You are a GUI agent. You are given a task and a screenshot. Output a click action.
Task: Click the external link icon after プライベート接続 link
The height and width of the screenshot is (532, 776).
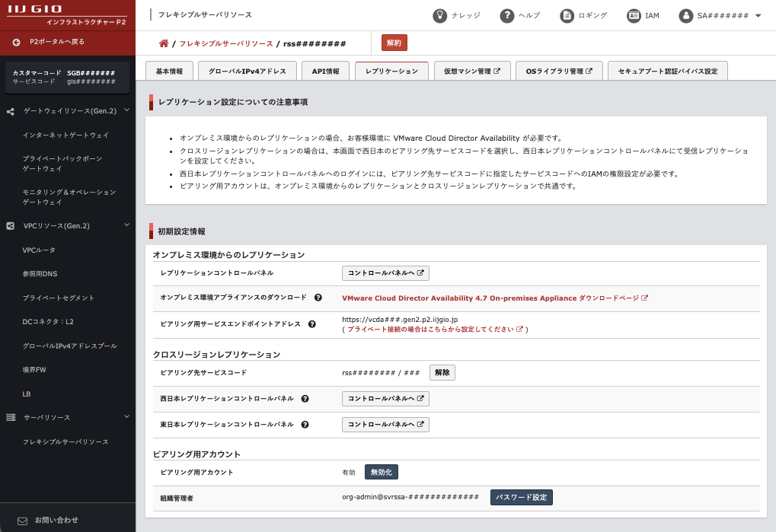519,329
